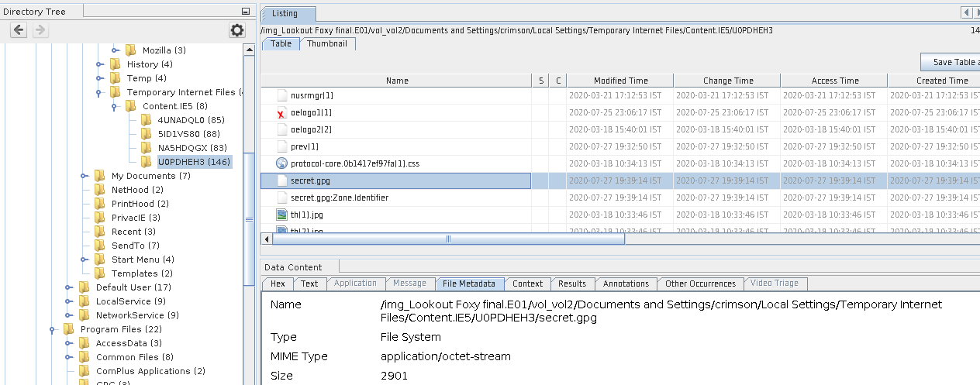Open the Directory Tree settings gear
980x385 pixels.
(x=236, y=30)
